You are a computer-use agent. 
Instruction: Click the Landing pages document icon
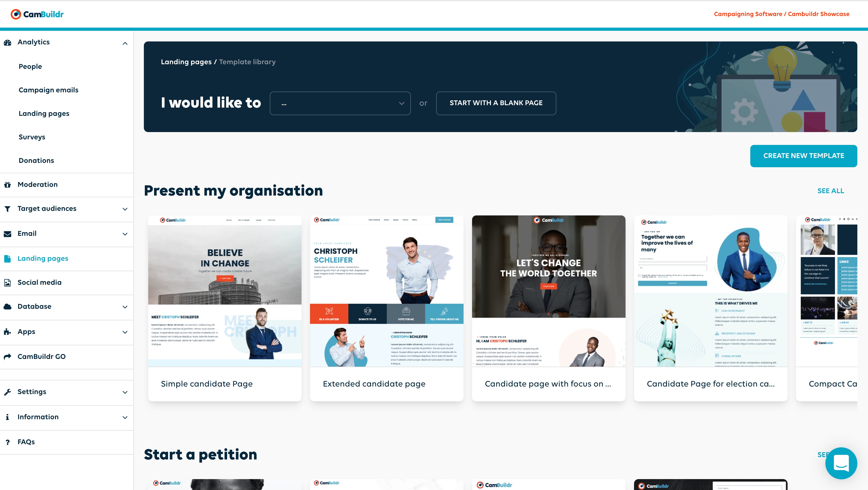click(8, 259)
